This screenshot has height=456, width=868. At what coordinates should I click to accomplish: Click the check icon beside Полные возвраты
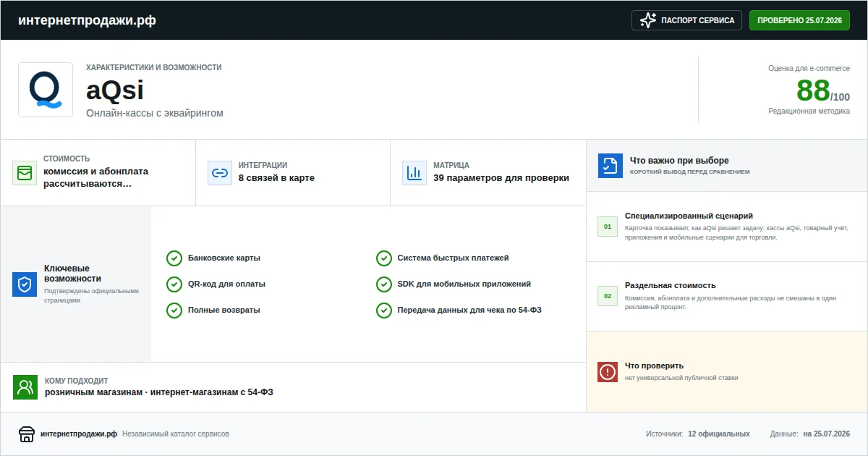click(174, 311)
